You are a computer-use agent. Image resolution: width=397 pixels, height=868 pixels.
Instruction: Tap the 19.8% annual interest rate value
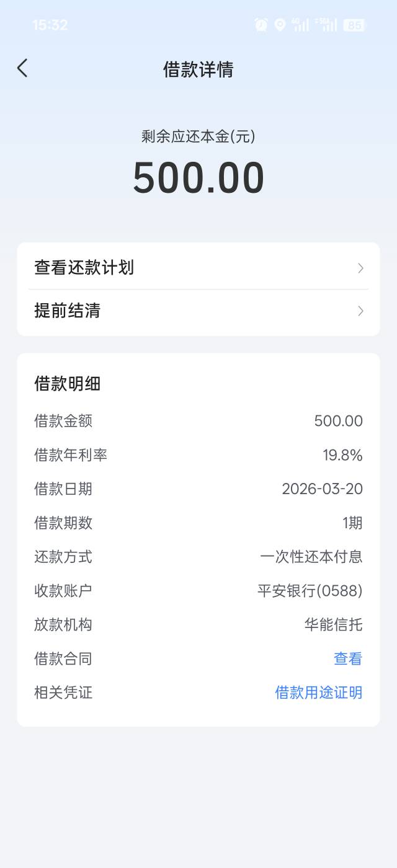[342, 455]
